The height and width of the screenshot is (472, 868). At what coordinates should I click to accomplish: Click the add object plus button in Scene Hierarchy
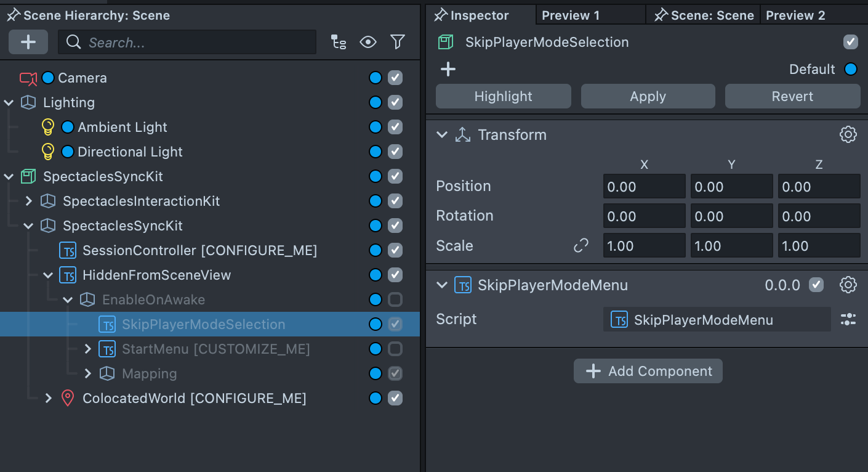(28, 42)
